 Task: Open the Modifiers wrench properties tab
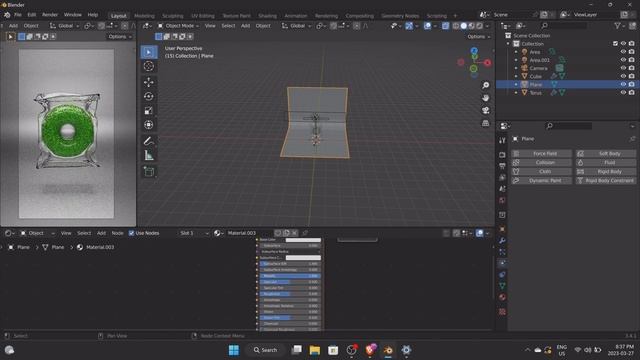(502, 240)
